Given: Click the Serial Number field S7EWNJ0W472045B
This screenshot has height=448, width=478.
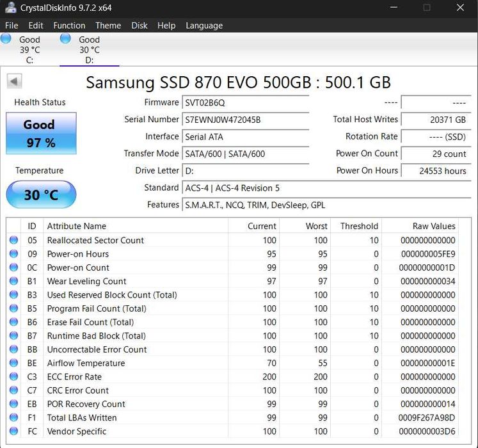Looking at the screenshot, I should (246, 119).
